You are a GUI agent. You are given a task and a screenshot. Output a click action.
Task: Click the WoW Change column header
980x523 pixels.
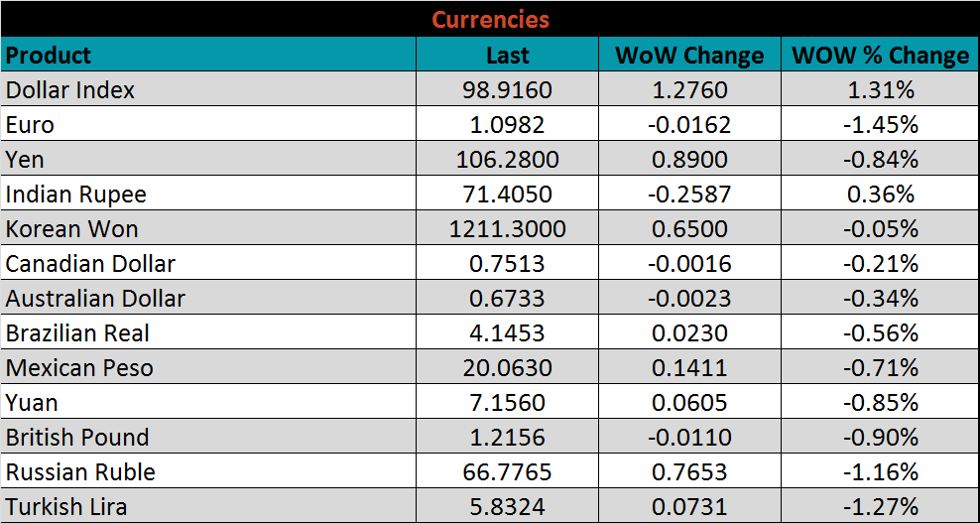(689, 56)
